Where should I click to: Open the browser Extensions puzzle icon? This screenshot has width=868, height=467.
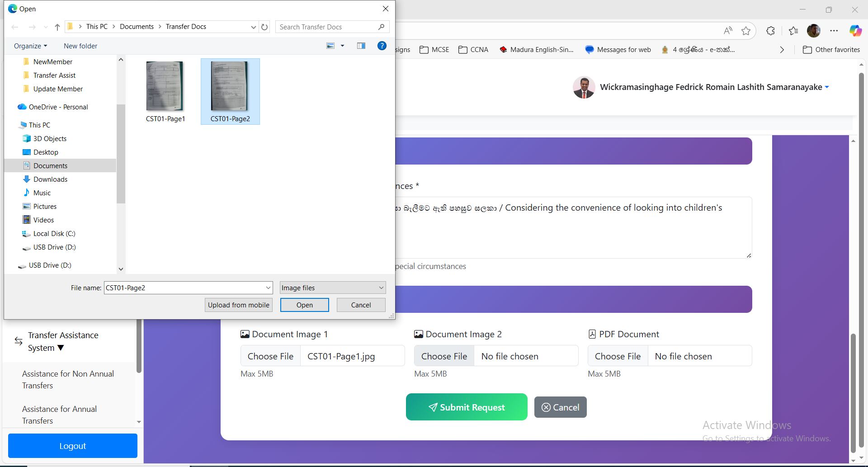point(771,31)
